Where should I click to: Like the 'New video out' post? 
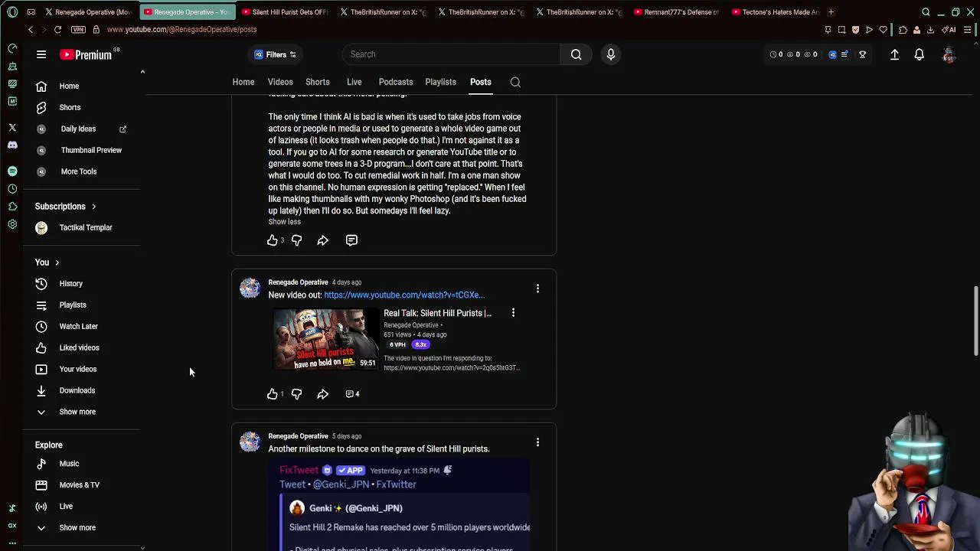272,394
